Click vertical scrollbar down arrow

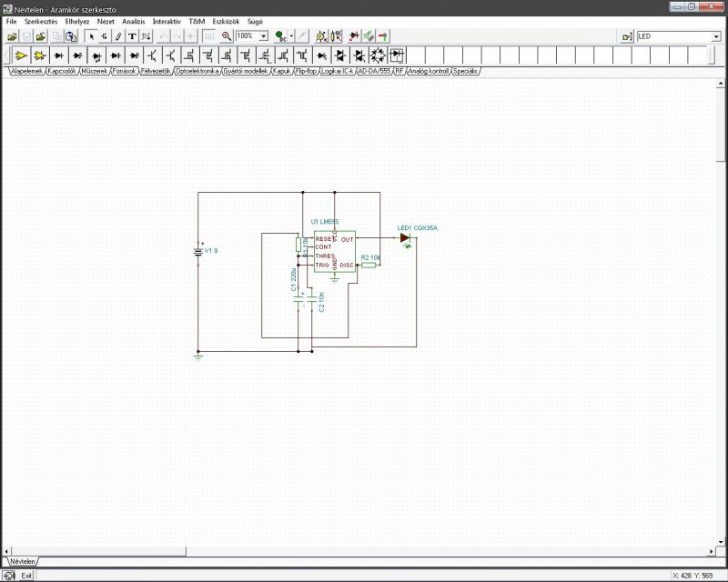(x=721, y=541)
